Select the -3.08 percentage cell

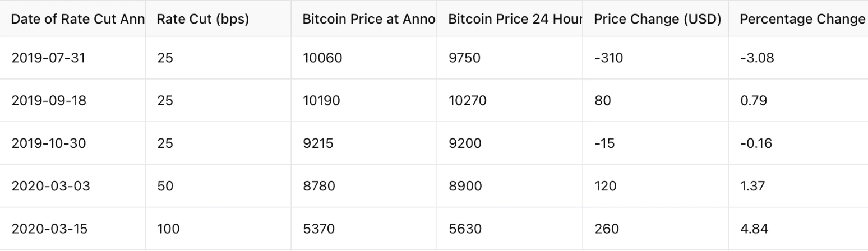[798, 58]
